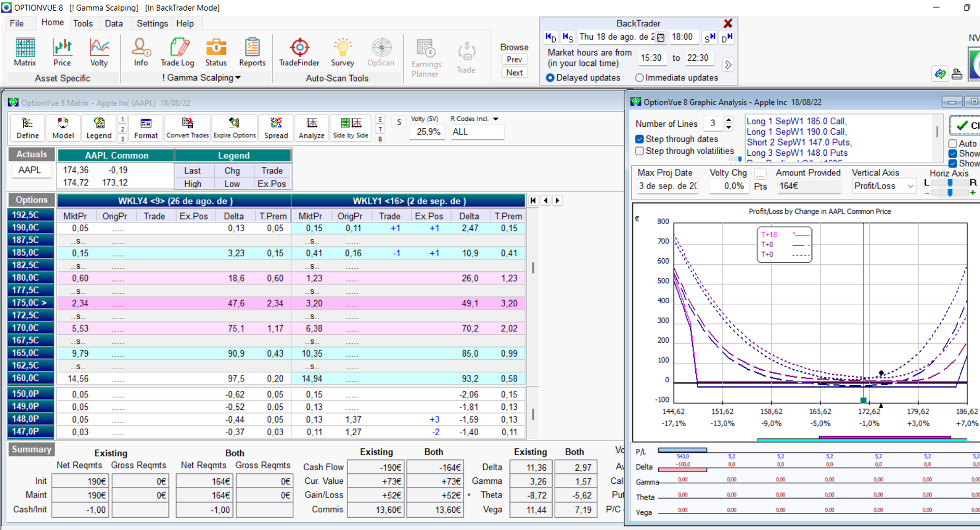Open the Trade Log icon
The height and width of the screenshot is (530, 980).
click(177, 52)
